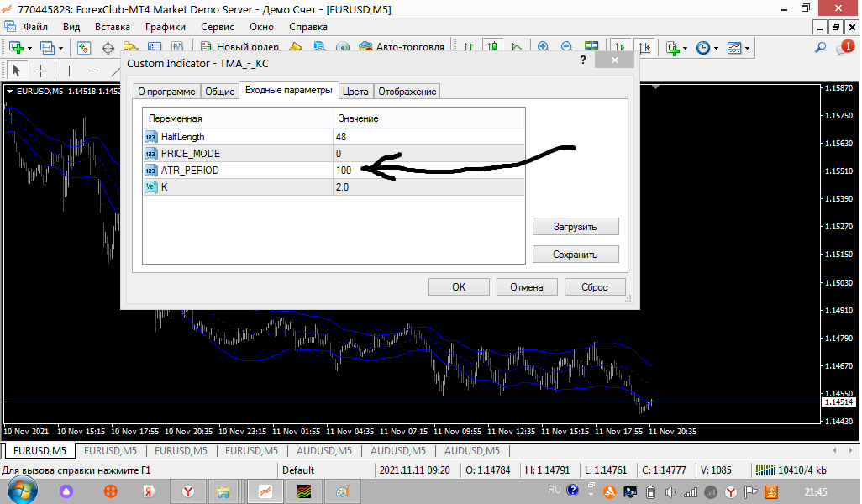Select the crosshair tool
The width and height of the screenshot is (862, 504).
pyautogui.click(x=40, y=71)
